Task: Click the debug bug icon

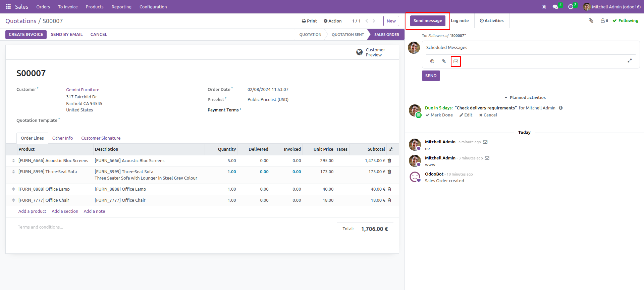Action: [544, 7]
